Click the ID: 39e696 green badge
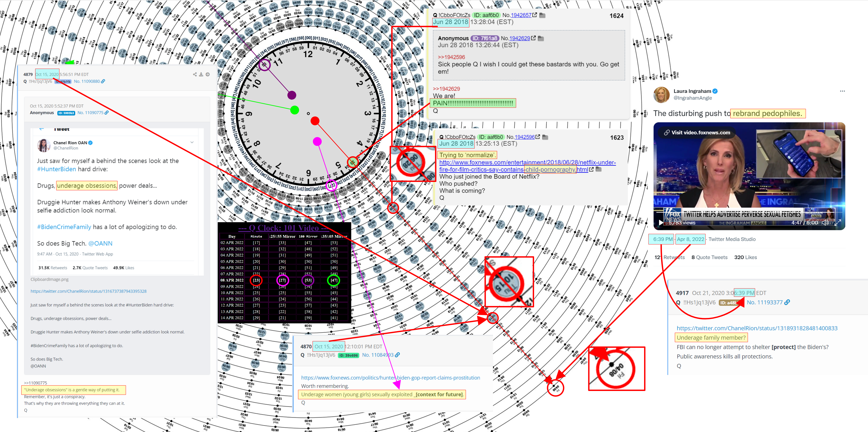The height and width of the screenshot is (432, 868). [x=348, y=355]
